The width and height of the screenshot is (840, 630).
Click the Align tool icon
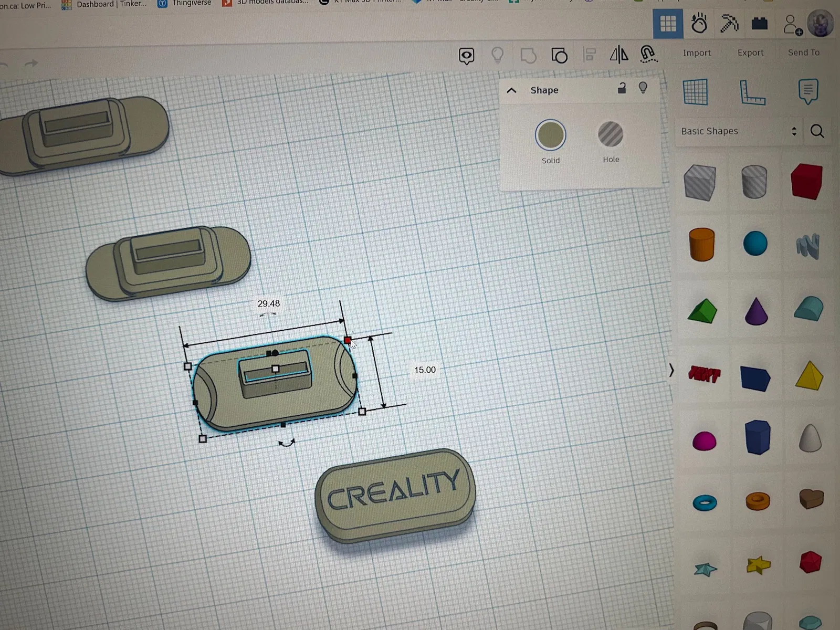[x=590, y=55]
